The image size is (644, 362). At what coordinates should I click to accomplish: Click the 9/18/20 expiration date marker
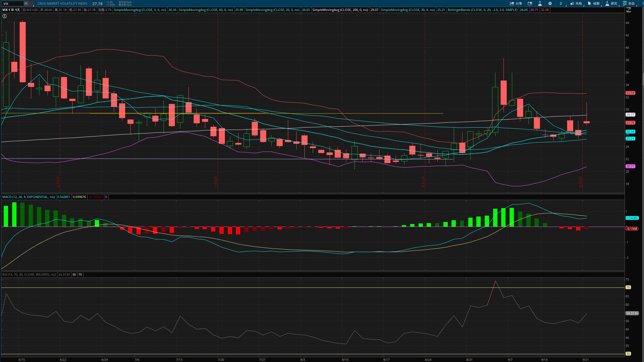pyautogui.click(x=581, y=182)
